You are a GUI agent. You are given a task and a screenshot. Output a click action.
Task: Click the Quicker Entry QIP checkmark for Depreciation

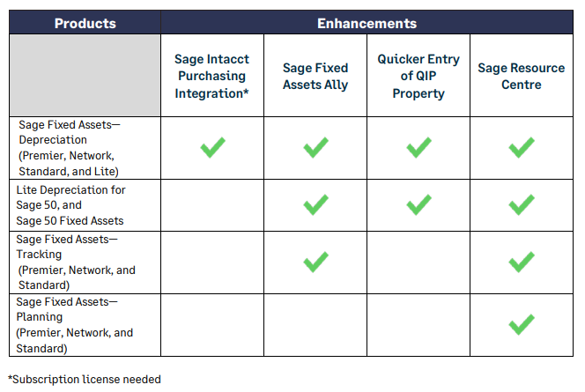(x=418, y=148)
